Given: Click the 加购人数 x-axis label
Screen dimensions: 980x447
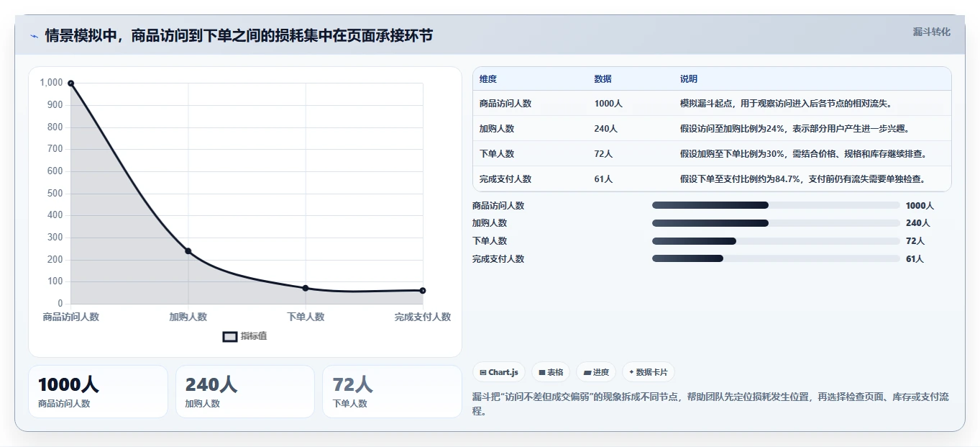Looking at the screenshot, I should [x=188, y=317].
